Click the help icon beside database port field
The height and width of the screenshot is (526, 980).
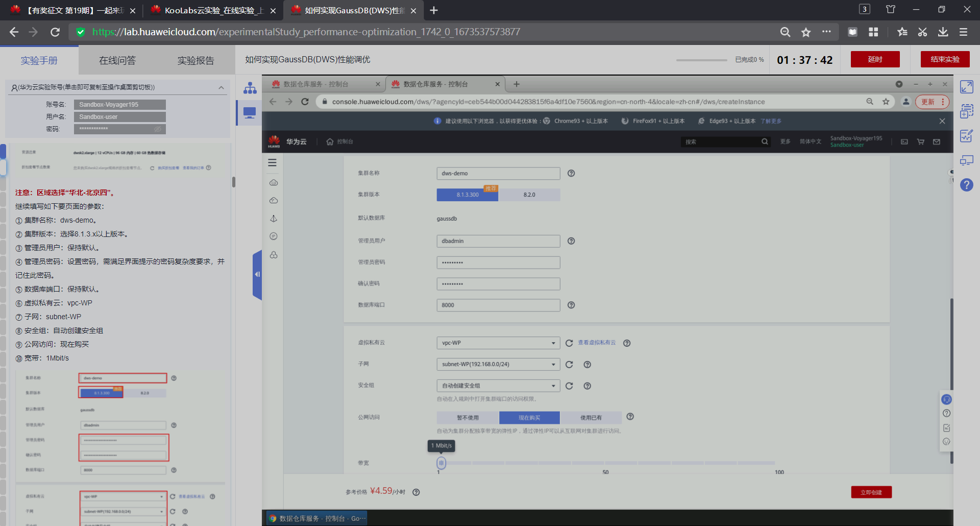571,305
